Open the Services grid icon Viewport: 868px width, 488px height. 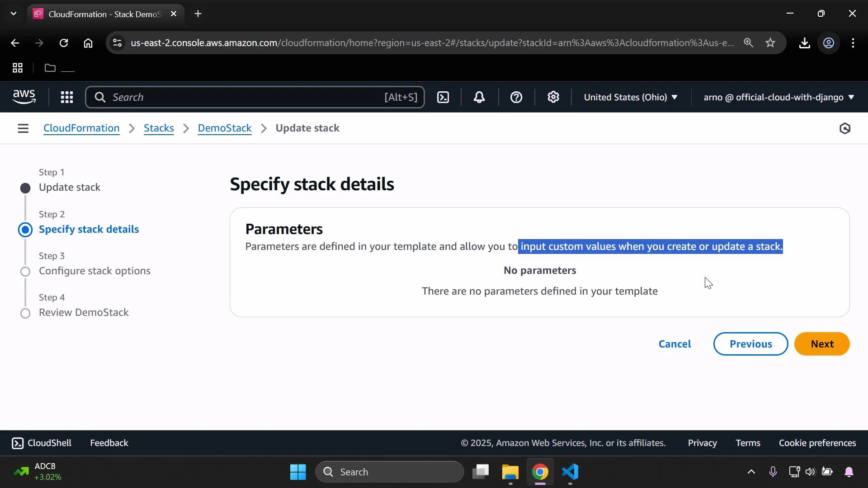click(x=67, y=97)
